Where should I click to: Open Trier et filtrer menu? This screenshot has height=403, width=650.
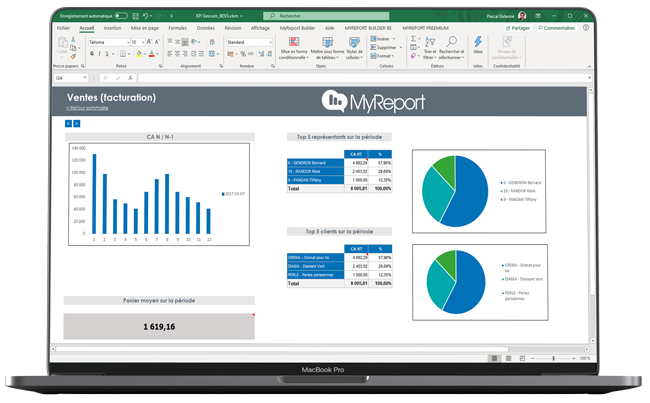[x=430, y=48]
